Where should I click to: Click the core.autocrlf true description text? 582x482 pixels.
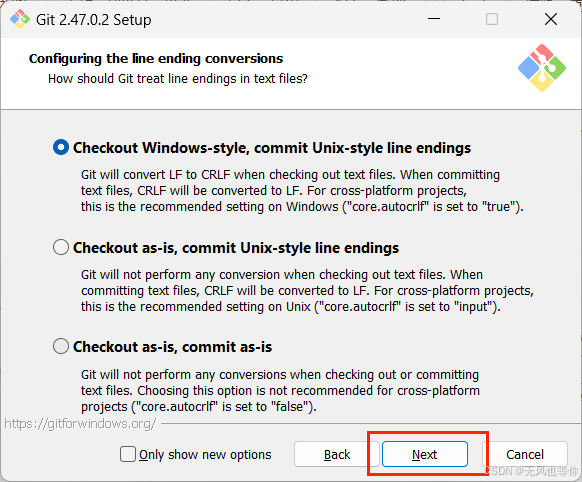tap(302, 190)
